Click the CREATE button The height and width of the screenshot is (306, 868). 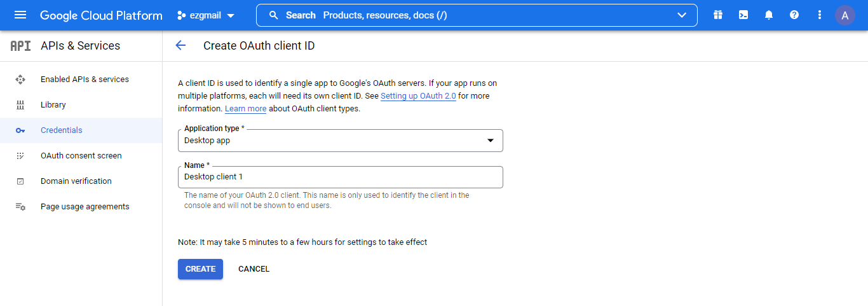click(200, 269)
